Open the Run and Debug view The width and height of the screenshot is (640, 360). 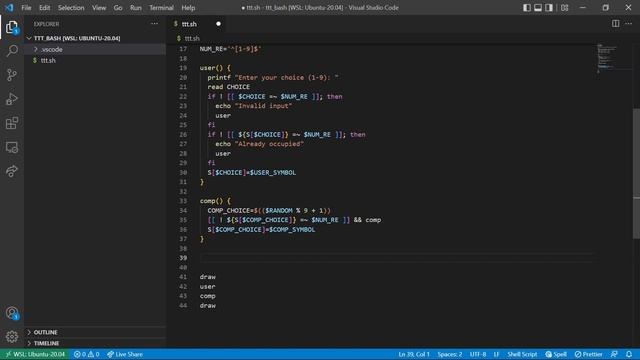(x=12, y=99)
